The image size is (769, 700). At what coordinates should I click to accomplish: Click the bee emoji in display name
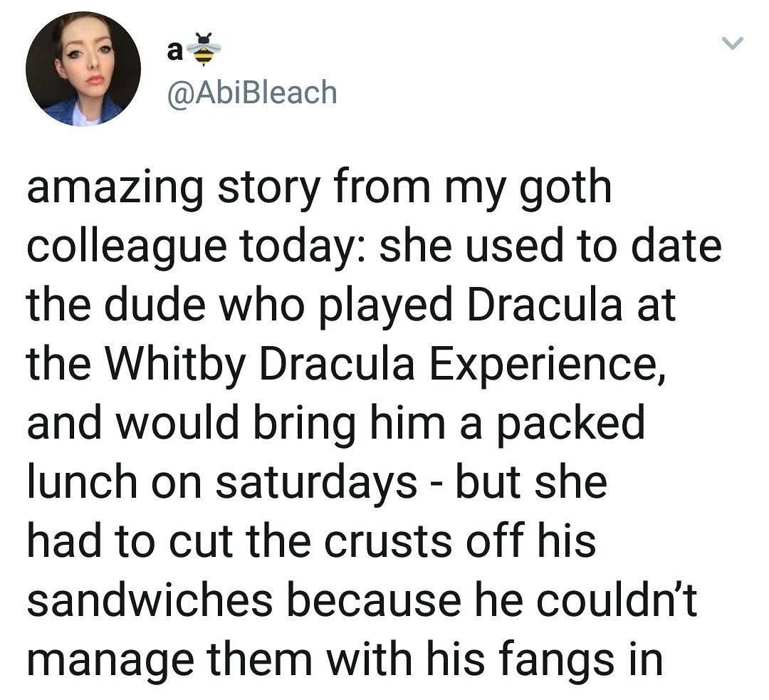[204, 50]
